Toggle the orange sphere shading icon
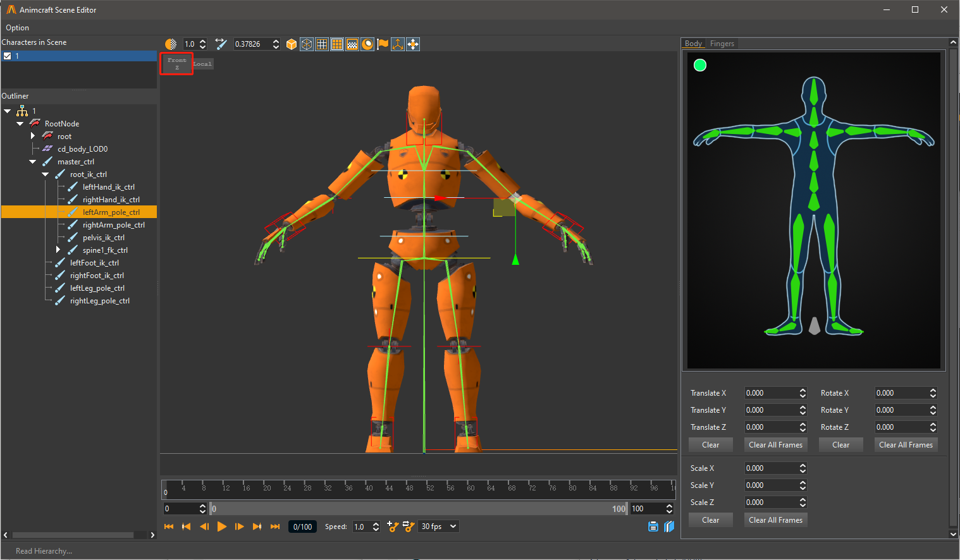960x560 pixels. [367, 44]
